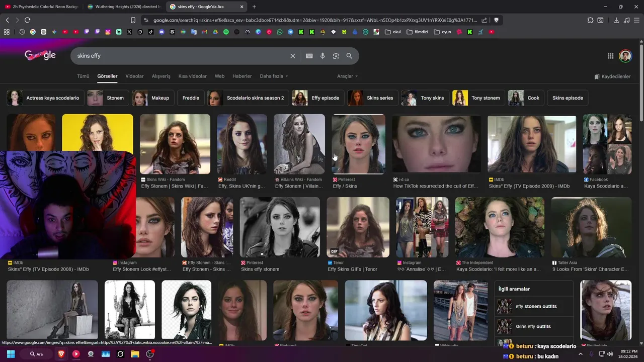Open the browser extensions puzzle icon
The width and height of the screenshot is (644, 362).
pyautogui.click(x=590, y=20)
